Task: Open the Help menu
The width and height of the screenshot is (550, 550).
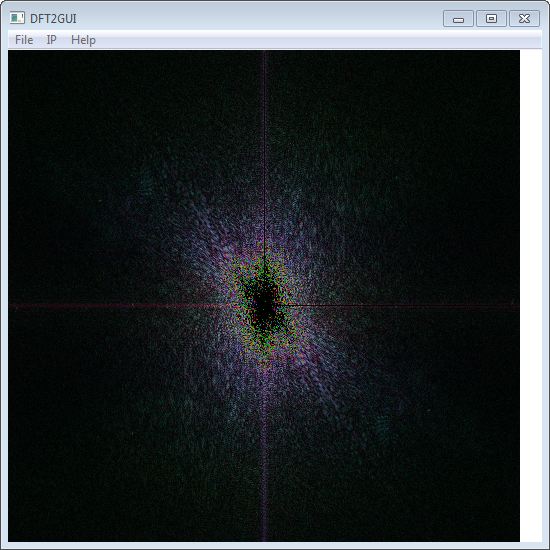Action: coord(83,40)
